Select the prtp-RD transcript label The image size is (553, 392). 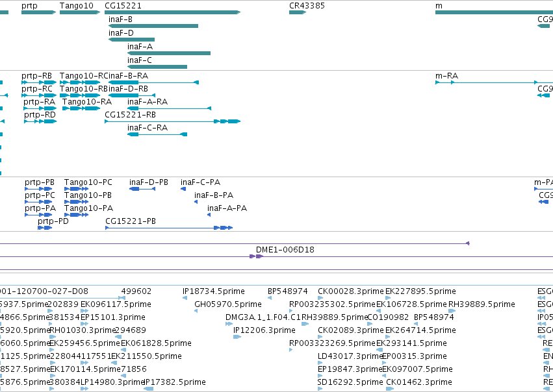[x=40, y=115]
